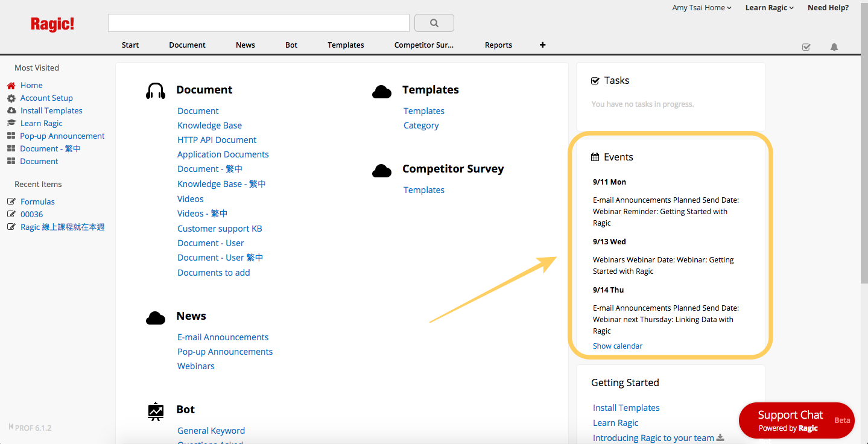Open E-mail Announcements link under News
The height and width of the screenshot is (444, 868).
[223, 337]
